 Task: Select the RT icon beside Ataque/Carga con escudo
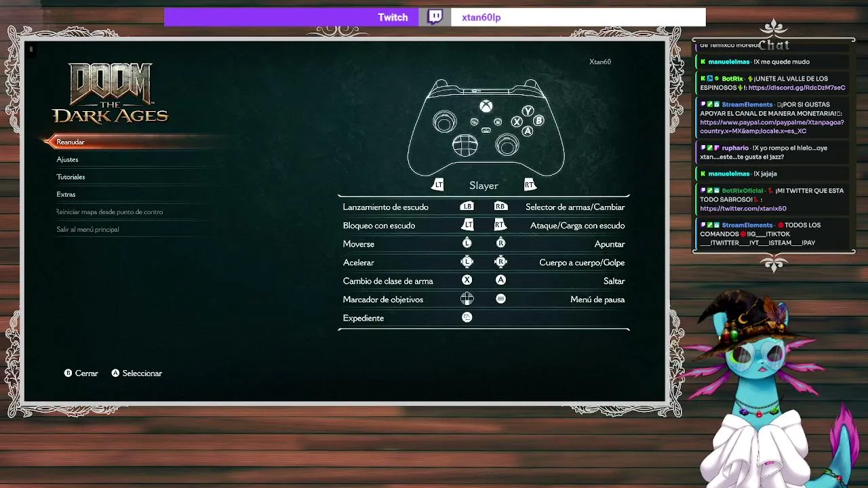[x=500, y=225]
